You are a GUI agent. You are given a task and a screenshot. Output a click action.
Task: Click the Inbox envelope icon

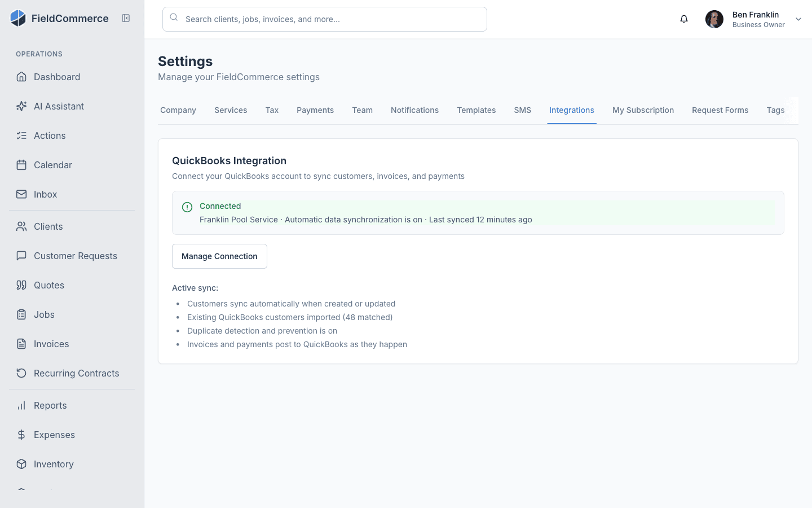tap(21, 194)
